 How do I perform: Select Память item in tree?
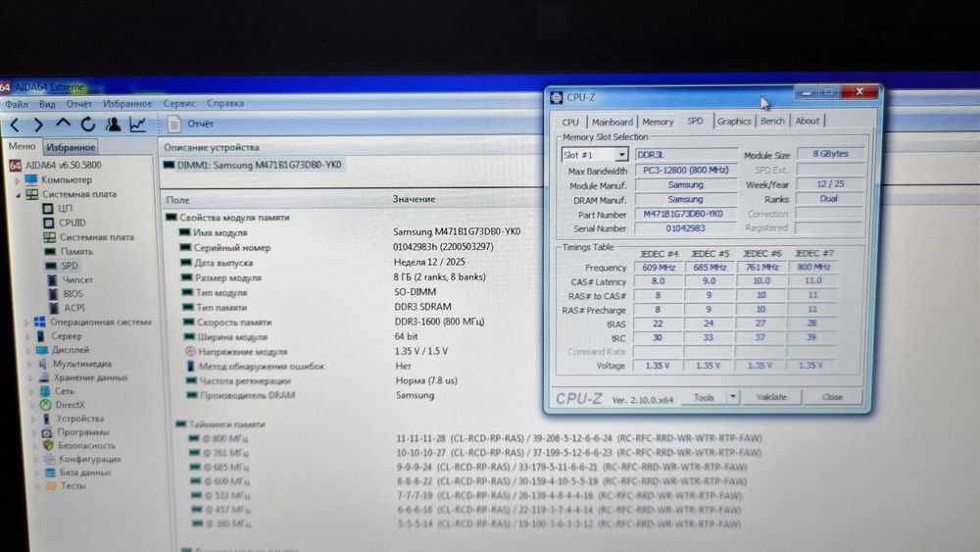[x=76, y=251]
